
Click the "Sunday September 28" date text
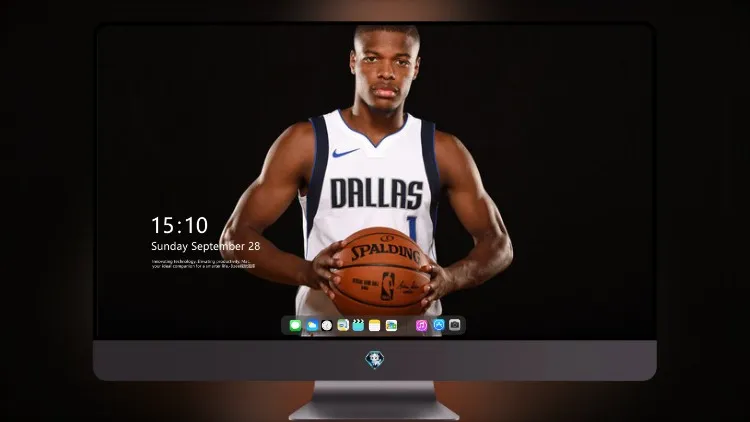pos(206,246)
